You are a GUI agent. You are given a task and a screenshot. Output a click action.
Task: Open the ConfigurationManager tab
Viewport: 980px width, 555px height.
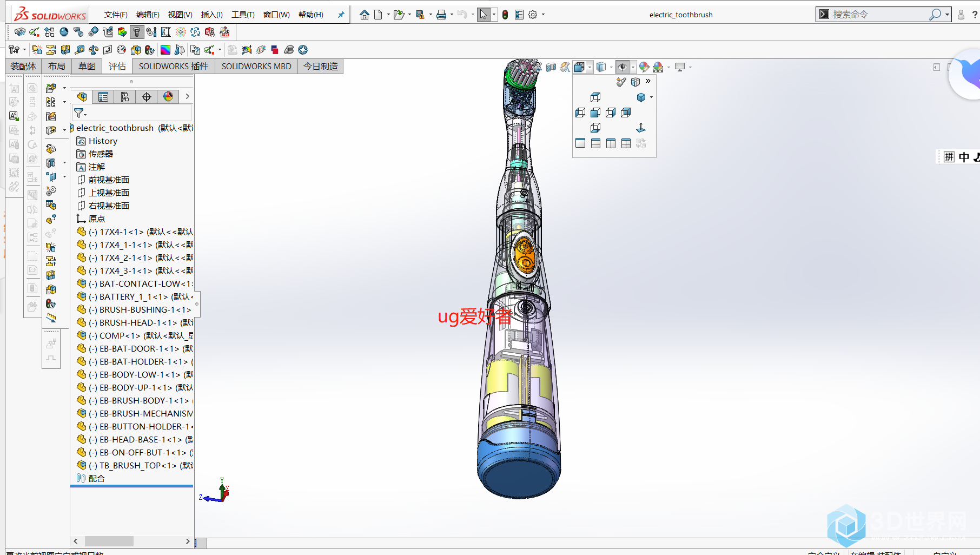click(125, 96)
